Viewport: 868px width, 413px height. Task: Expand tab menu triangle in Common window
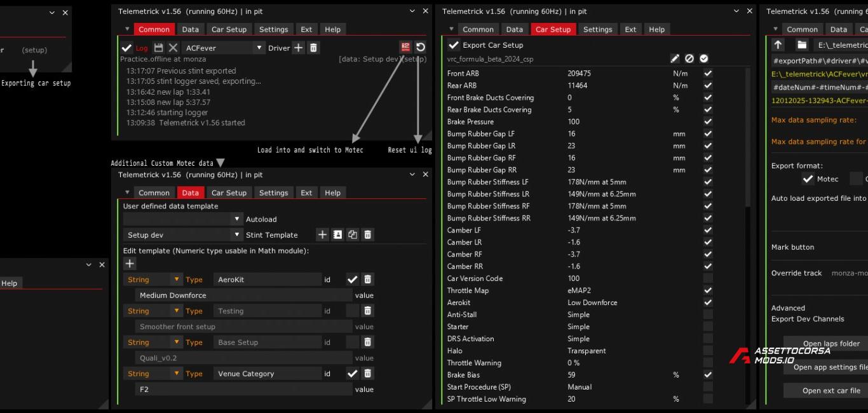pyautogui.click(x=127, y=29)
